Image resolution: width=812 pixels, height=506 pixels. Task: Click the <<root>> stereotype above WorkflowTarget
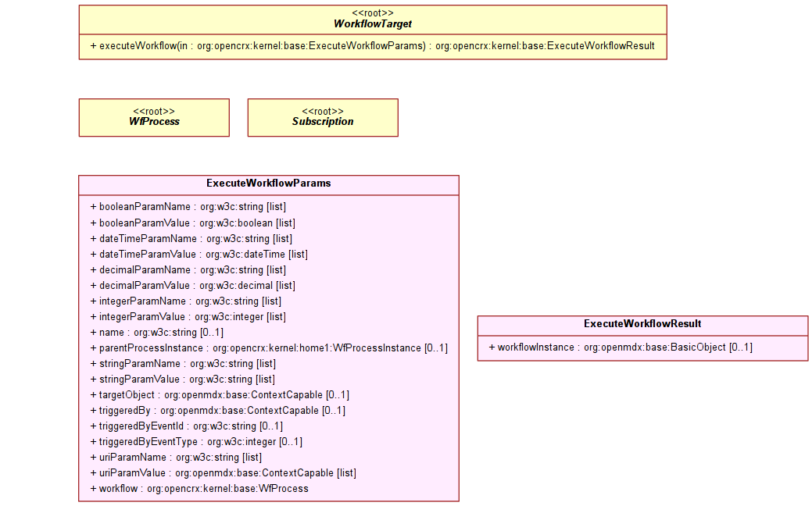point(372,13)
